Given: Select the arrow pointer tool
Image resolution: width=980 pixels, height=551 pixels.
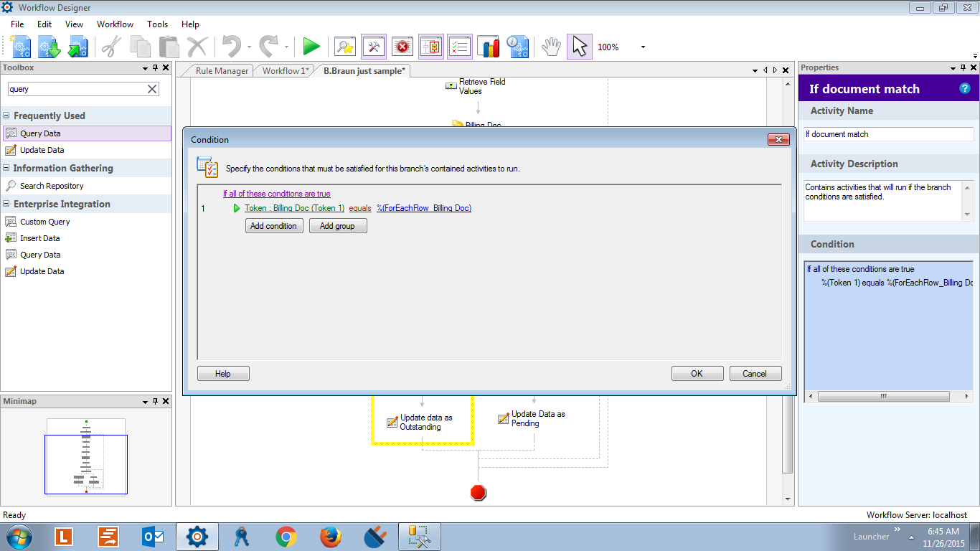Looking at the screenshot, I should [x=580, y=47].
